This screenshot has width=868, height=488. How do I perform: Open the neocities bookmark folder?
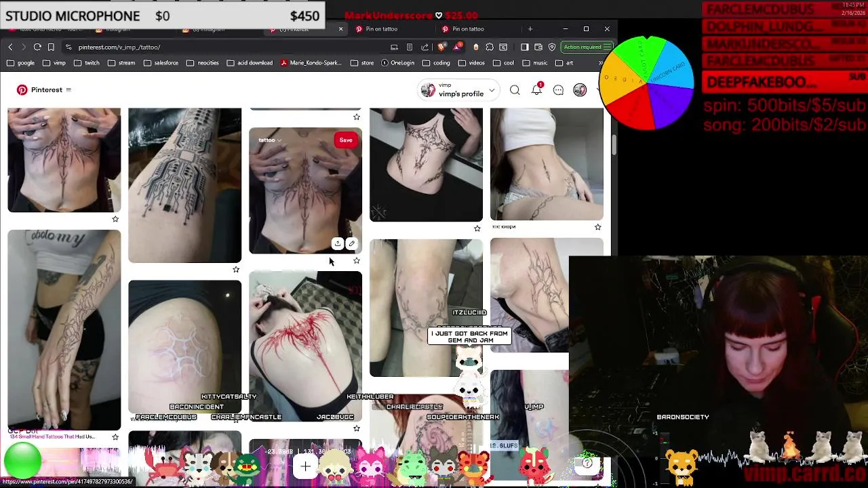click(x=202, y=62)
